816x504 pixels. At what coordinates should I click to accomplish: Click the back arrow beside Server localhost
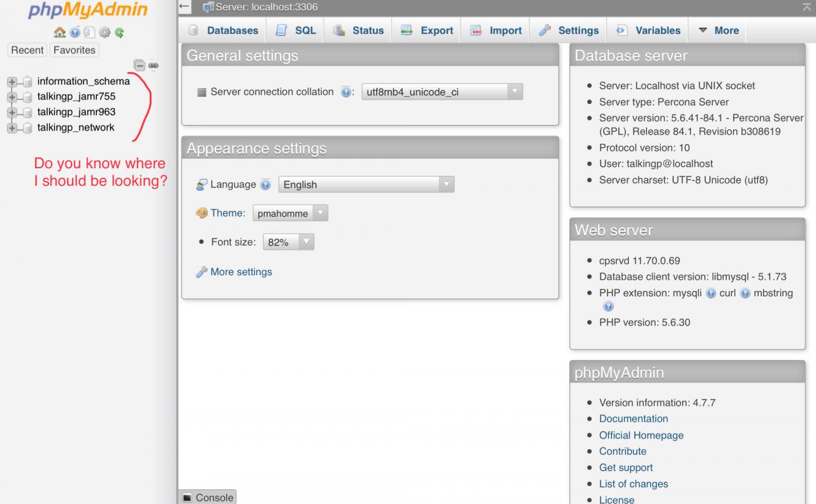point(185,7)
